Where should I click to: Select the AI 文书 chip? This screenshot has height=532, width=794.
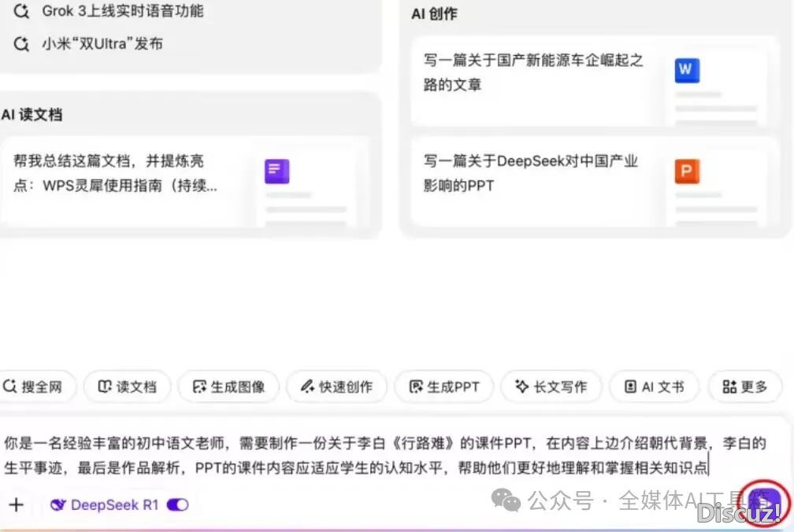(655, 387)
